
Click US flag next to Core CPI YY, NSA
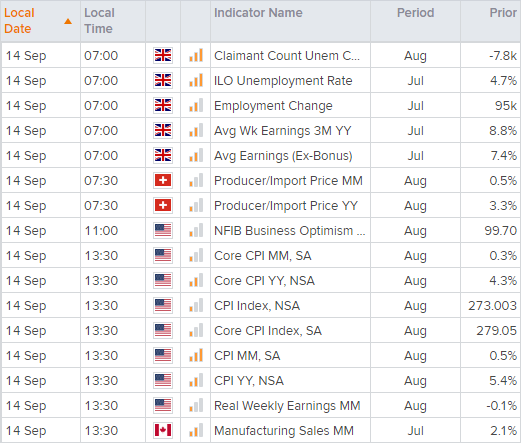pos(163,280)
